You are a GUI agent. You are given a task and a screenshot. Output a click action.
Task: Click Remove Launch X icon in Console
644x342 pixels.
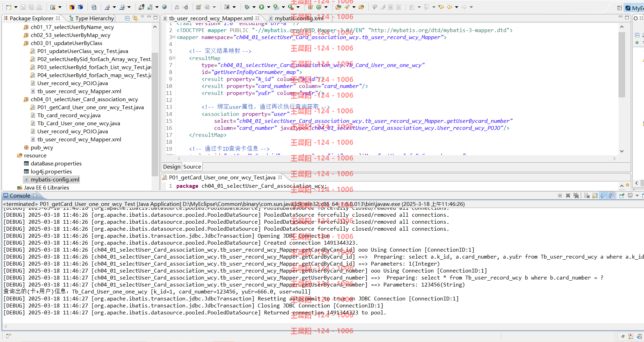(568, 195)
